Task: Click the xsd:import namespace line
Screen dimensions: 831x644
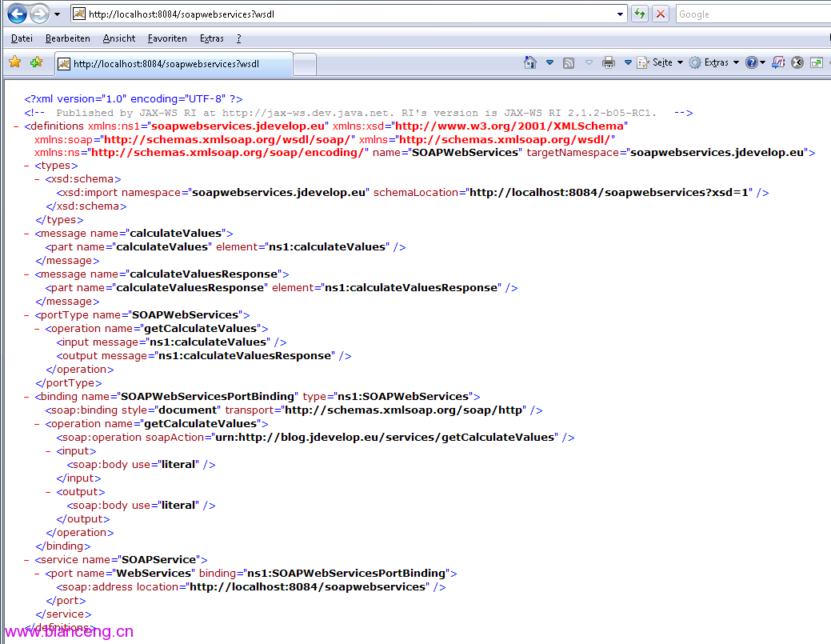Action: [x=413, y=193]
